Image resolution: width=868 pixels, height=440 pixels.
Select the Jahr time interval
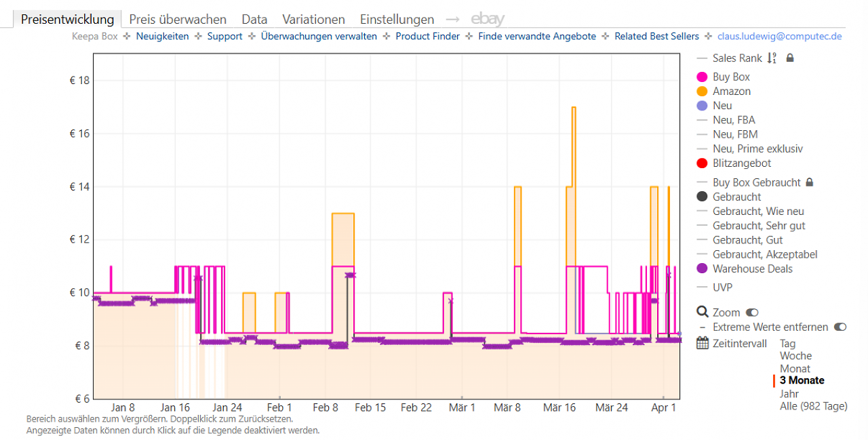click(789, 393)
